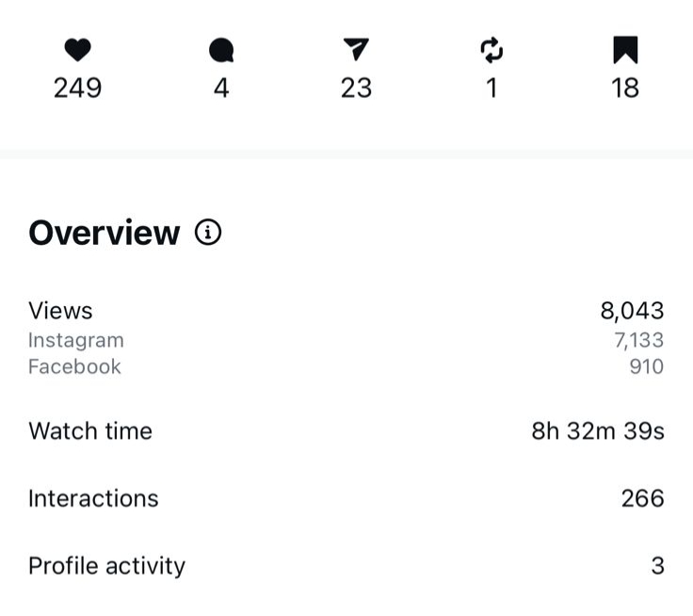Select the Instagram views breakdown
Viewport: 693px width, 616px height.
[75, 340]
